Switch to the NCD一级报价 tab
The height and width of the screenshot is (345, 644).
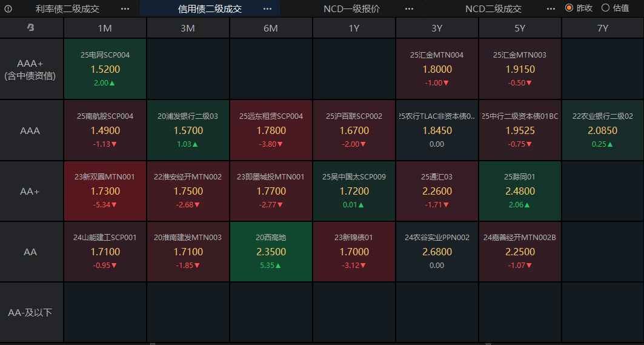pyautogui.click(x=351, y=8)
